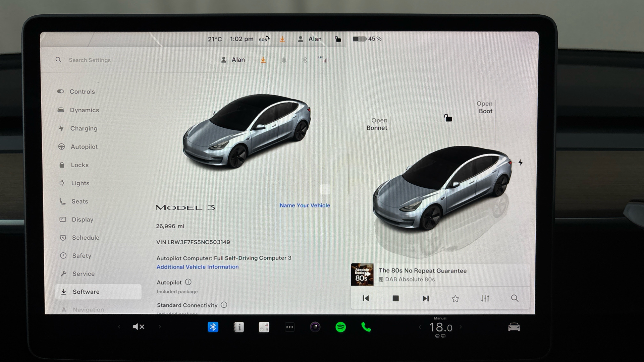The image size is (644, 362).
Task: Tap the SOS icon in status bar
Action: coord(264,39)
